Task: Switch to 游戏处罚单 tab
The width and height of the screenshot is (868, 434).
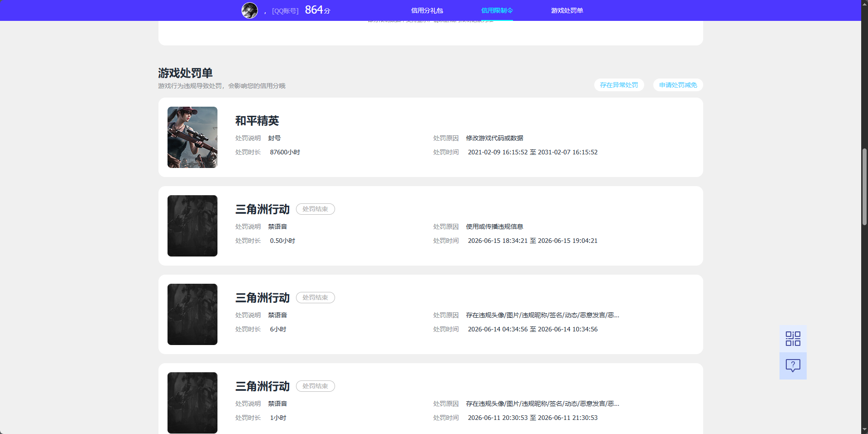Action: coord(567,10)
